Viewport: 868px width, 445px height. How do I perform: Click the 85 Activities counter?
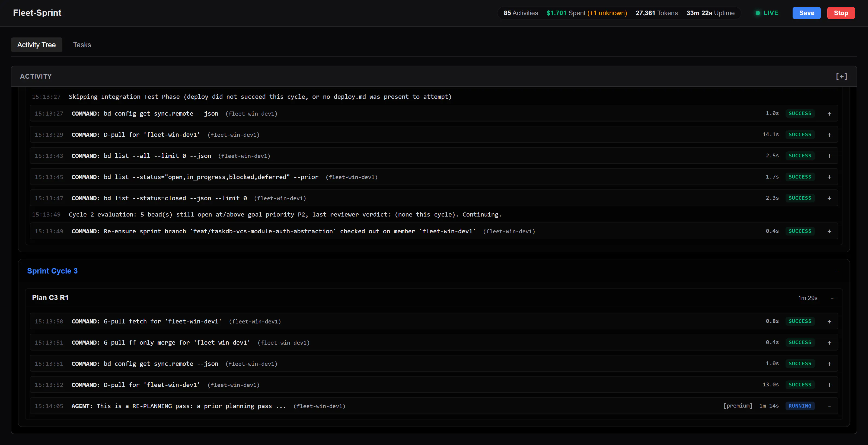pos(521,13)
